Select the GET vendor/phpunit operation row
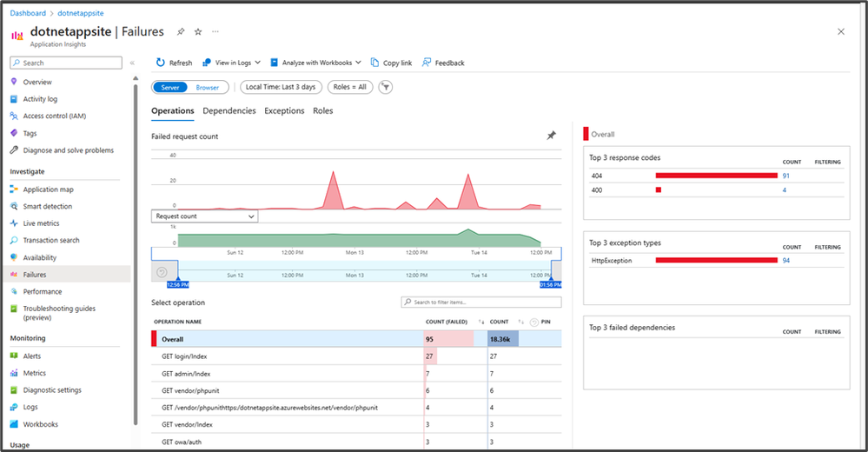This screenshot has width=868, height=452. pyautogui.click(x=356, y=390)
